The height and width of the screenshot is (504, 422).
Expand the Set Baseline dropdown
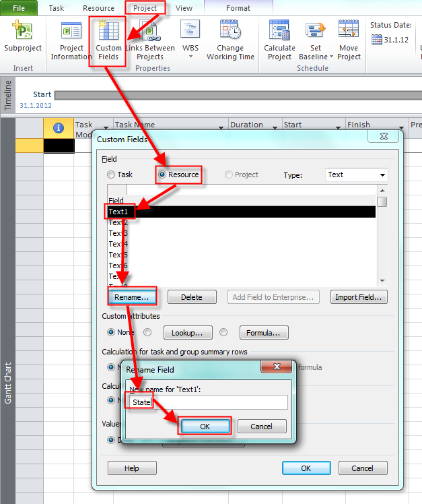[331, 57]
